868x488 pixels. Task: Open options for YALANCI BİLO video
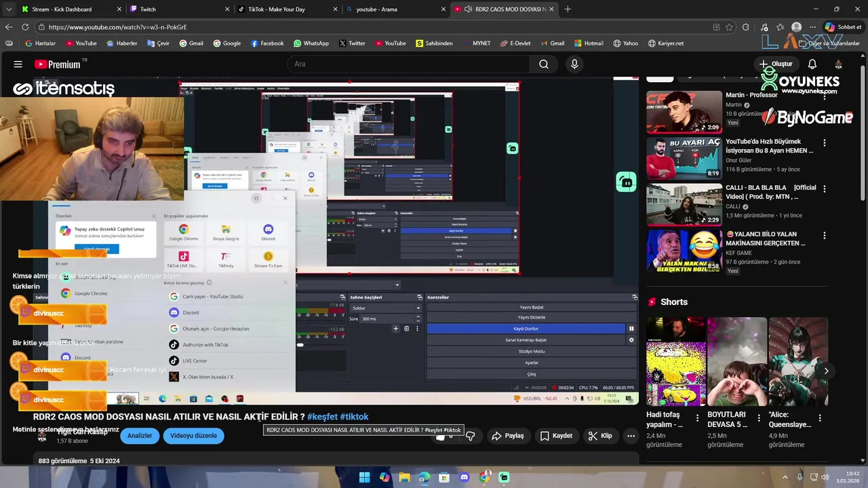pos(825,236)
